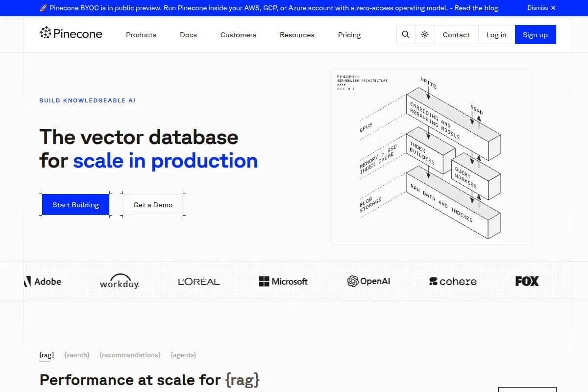Follow the Read the blog link
Viewport: 588px width, 392px height.
[476, 8]
